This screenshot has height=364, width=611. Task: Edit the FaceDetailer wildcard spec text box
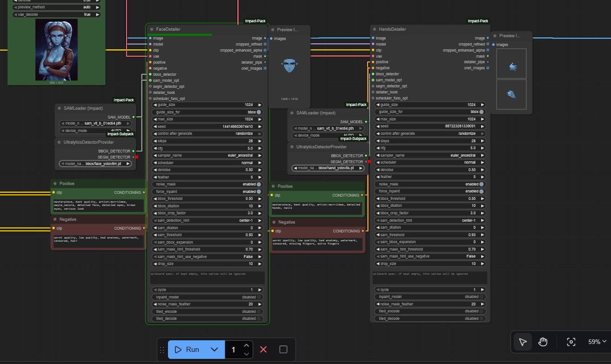[x=207, y=278]
